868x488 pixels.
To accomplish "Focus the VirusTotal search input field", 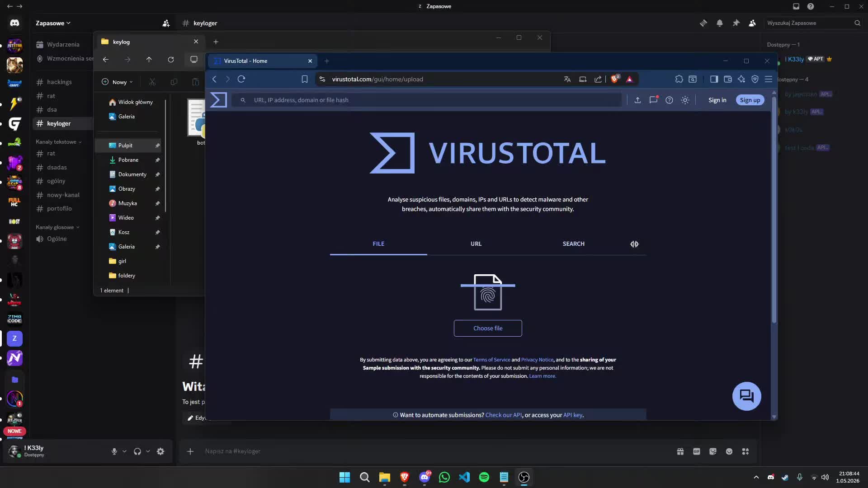I will [426, 100].
